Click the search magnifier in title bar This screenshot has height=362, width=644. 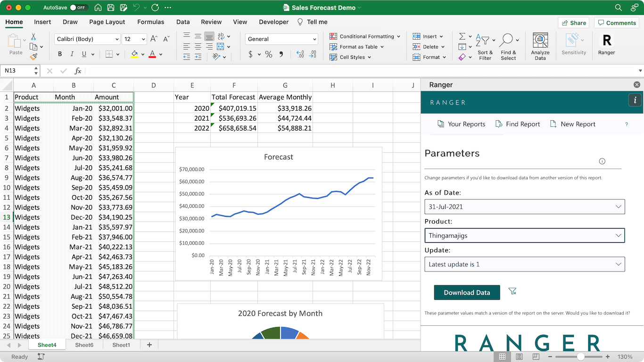(x=619, y=8)
